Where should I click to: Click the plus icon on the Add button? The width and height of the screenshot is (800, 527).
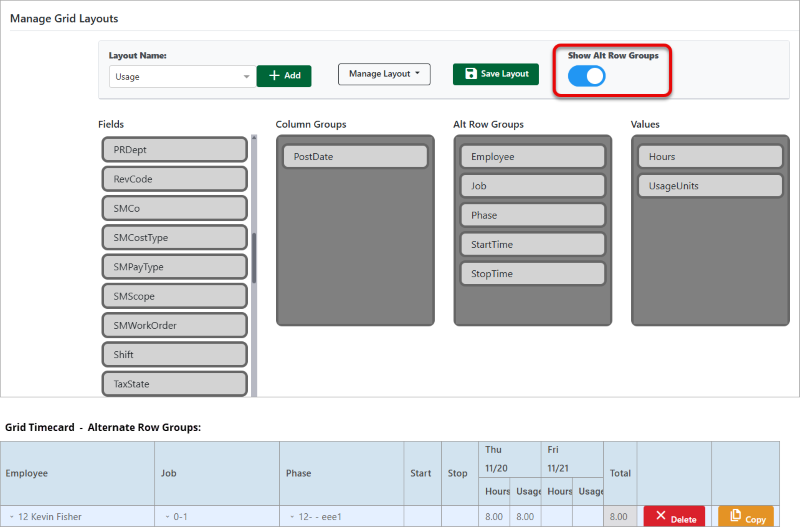[274, 76]
